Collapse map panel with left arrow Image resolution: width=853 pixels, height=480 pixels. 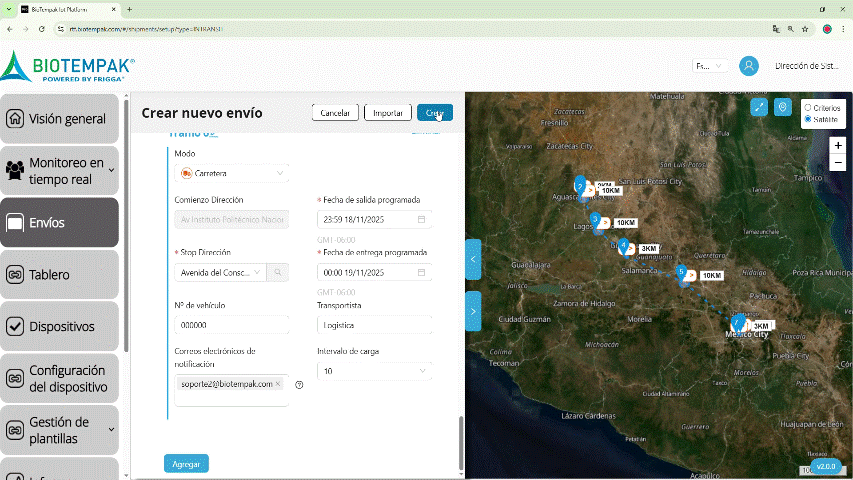pos(474,259)
